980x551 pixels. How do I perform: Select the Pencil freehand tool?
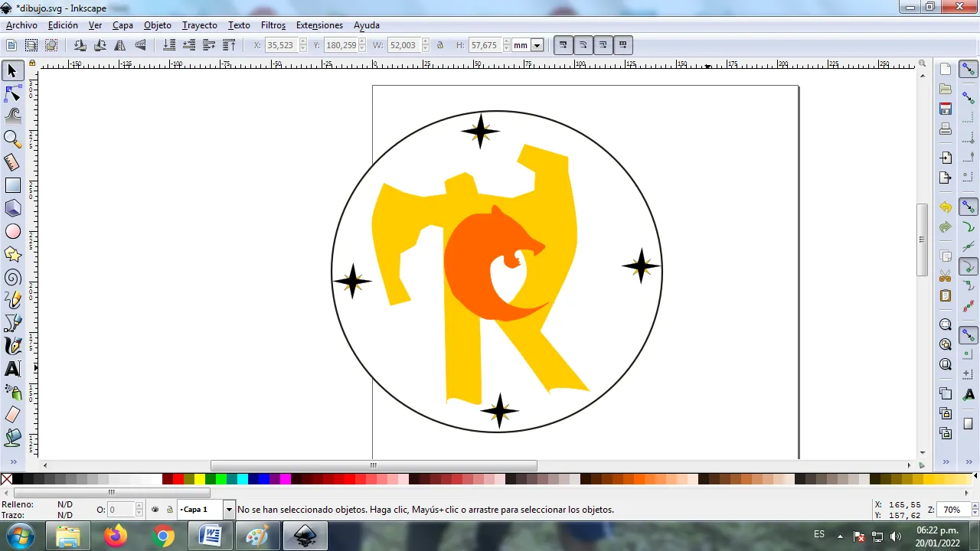pos(12,300)
